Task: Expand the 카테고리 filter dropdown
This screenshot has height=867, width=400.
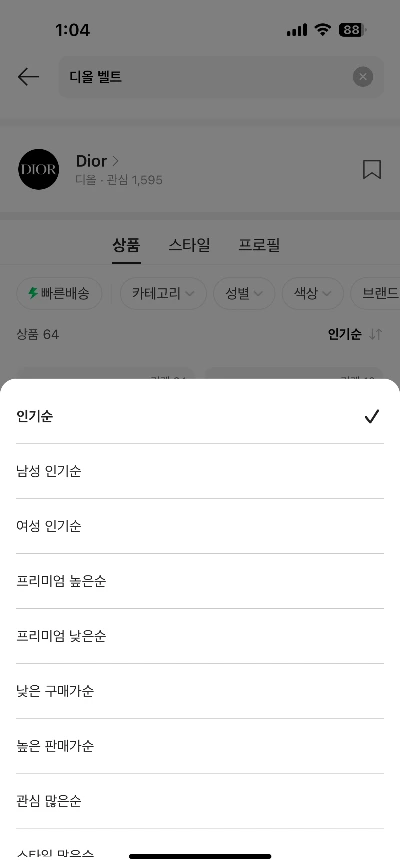Action: tap(163, 293)
